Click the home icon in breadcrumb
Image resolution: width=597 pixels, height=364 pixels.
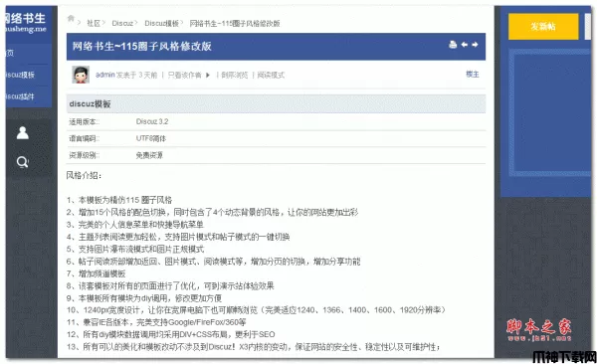click(x=71, y=18)
